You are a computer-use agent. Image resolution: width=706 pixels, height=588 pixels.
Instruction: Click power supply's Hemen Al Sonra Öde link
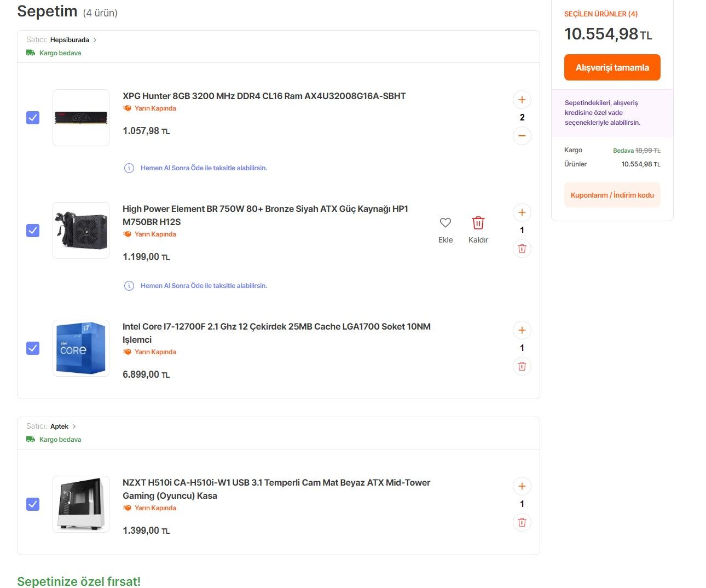[204, 286]
